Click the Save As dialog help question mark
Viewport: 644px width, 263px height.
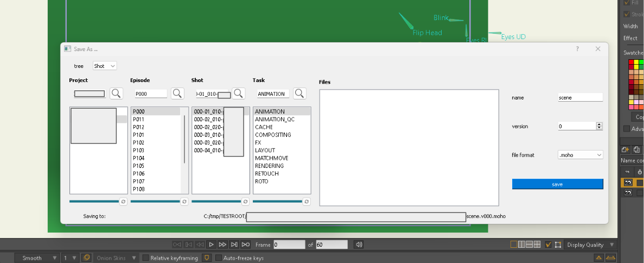[x=577, y=49]
